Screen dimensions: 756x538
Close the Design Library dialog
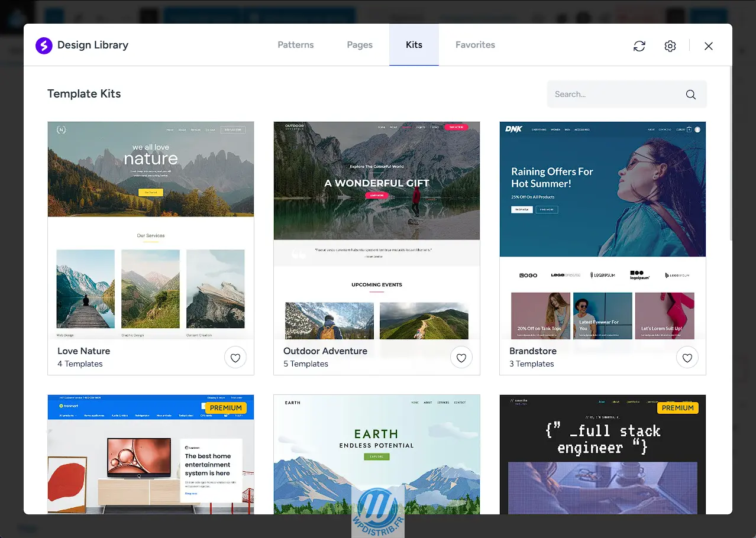[x=709, y=46]
